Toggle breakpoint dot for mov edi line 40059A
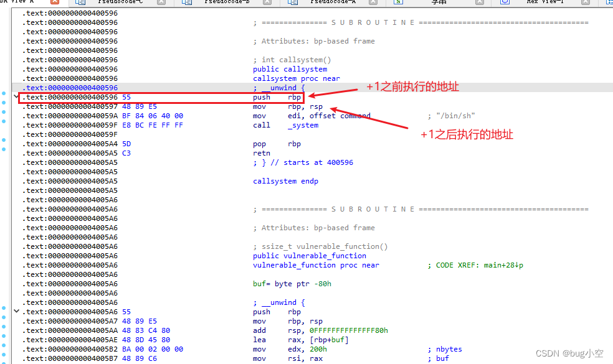 [x=4, y=112]
